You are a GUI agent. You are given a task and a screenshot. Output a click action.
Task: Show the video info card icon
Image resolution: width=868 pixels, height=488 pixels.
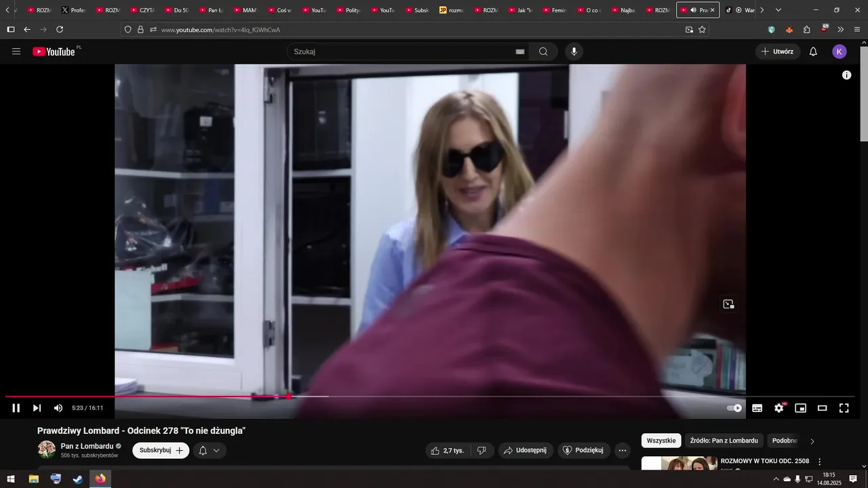(x=846, y=75)
